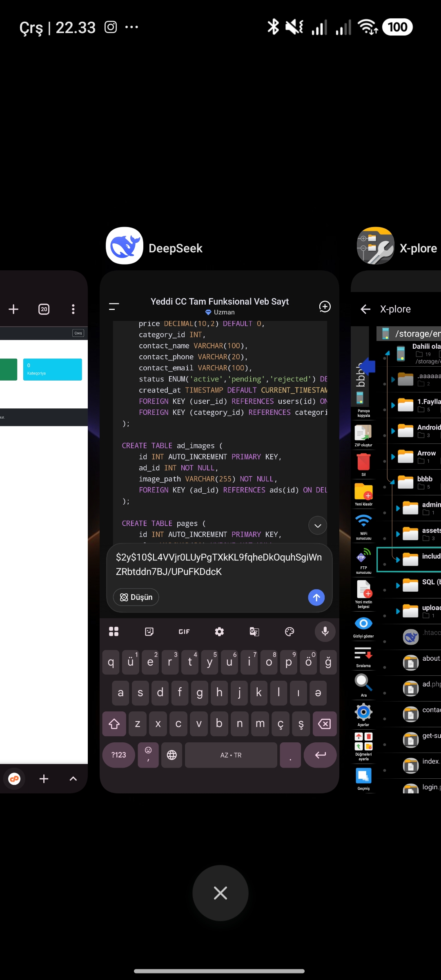Open Ayarlar settings in X-plore
The image size is (441, 980).
pos(363,715)
